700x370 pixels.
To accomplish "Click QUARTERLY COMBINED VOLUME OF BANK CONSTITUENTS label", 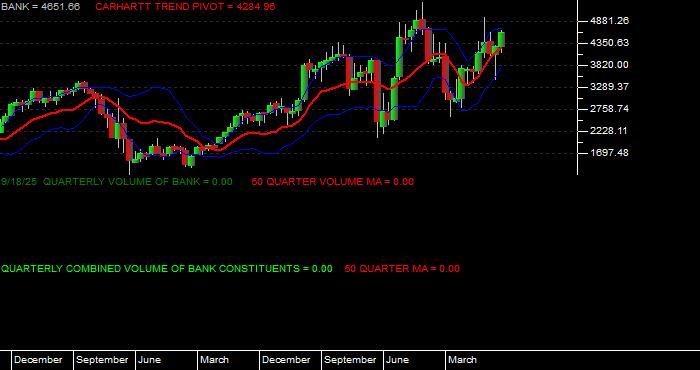I will pyautogui.click(x=167, y=269).
